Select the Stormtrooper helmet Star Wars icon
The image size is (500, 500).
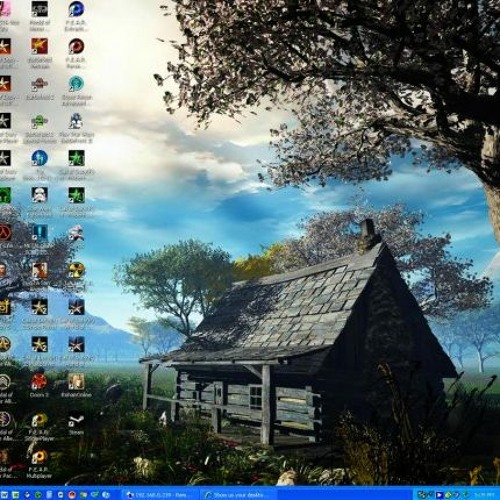tap(40, 194)
